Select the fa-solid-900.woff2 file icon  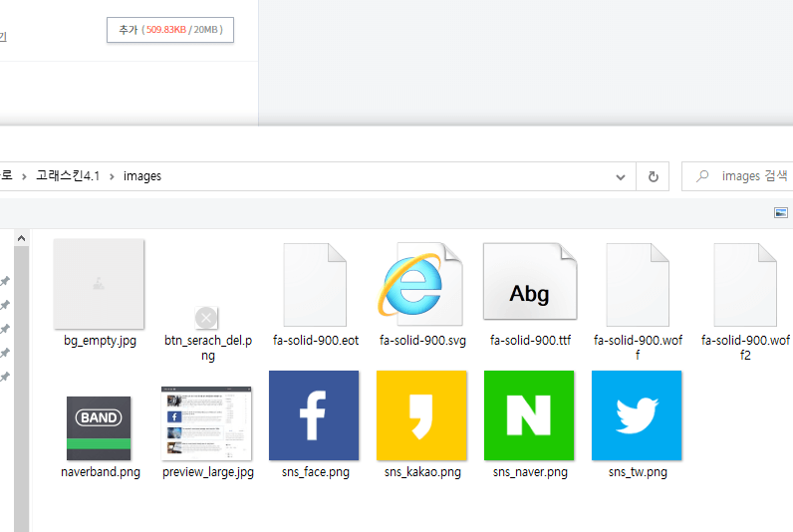(745, 285)
